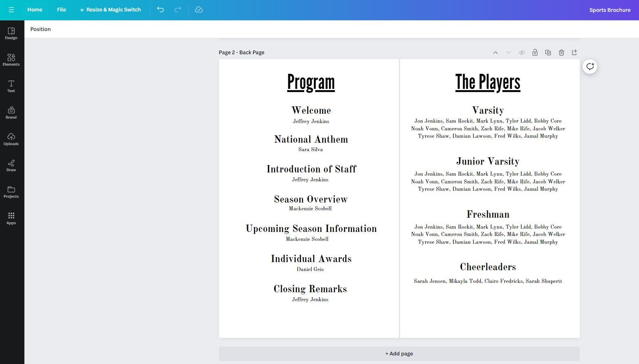Viewport: 639px width, 364px height.
Task: Click the Add page button
Action: coord(399,353)
